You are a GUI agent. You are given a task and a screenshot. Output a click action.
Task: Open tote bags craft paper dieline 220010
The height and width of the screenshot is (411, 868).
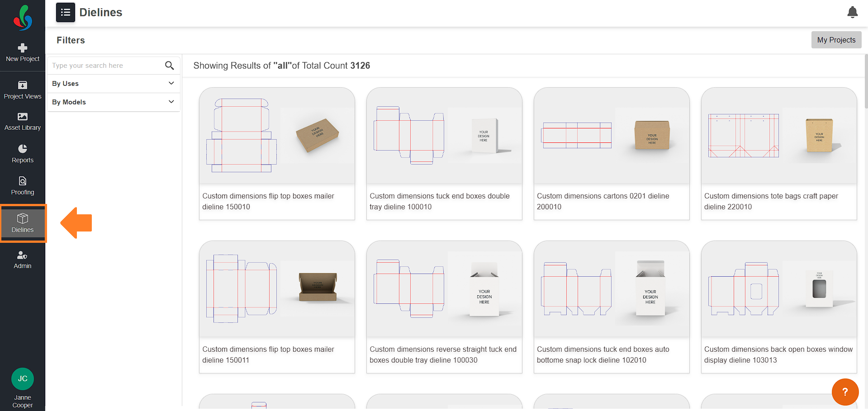tap(779, 154)
